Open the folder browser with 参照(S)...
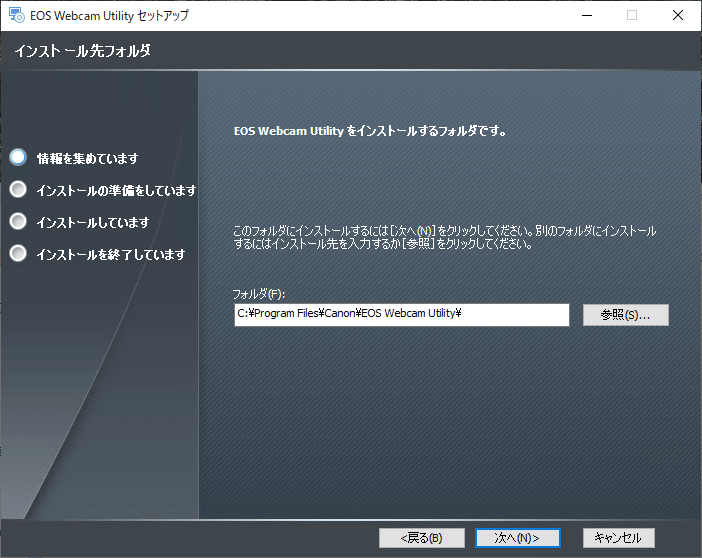Screen dimensions: 702x558 [x=625, y=314]
